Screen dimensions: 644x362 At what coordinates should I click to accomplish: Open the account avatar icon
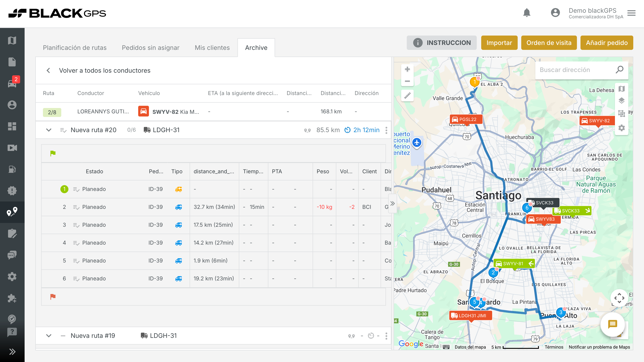pos(555,13)
